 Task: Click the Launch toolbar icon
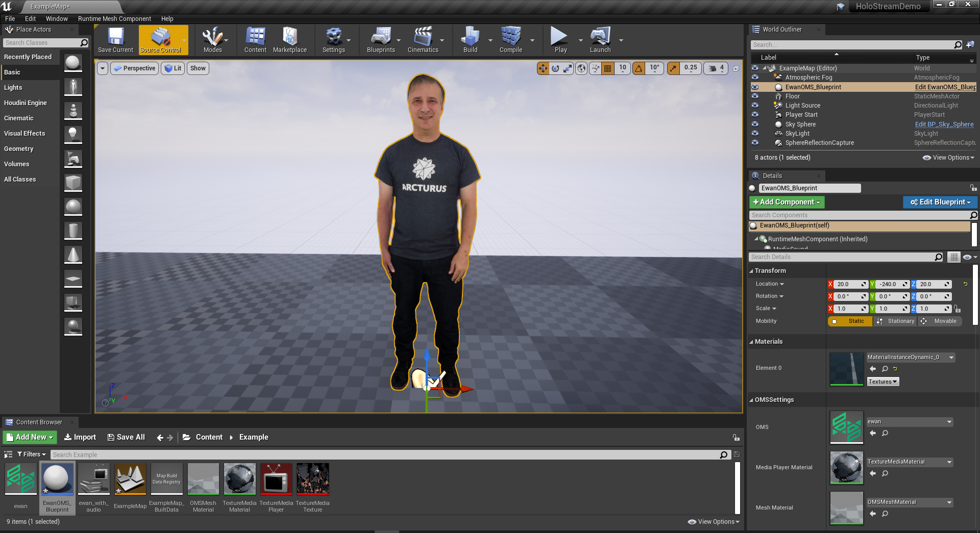pyautogui.click(x=600, y=40)
